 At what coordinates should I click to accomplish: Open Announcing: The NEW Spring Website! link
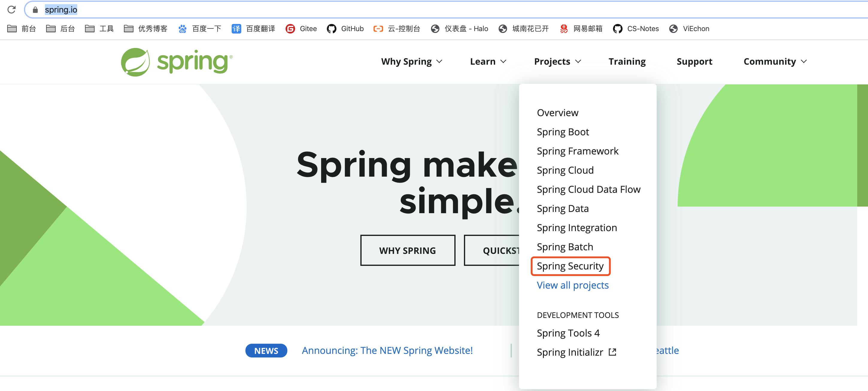[387, 351]
